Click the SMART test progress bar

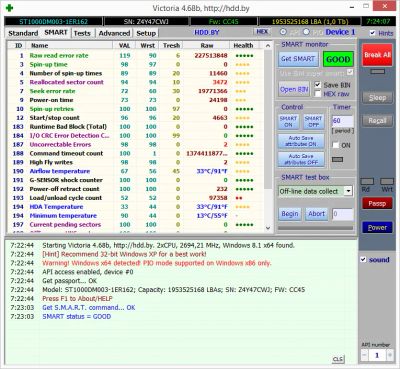(x=315, y=228)
